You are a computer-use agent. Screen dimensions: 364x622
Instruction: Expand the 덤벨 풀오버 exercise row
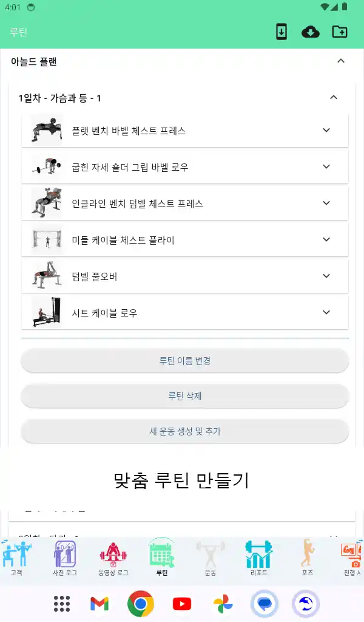point(326,276)
